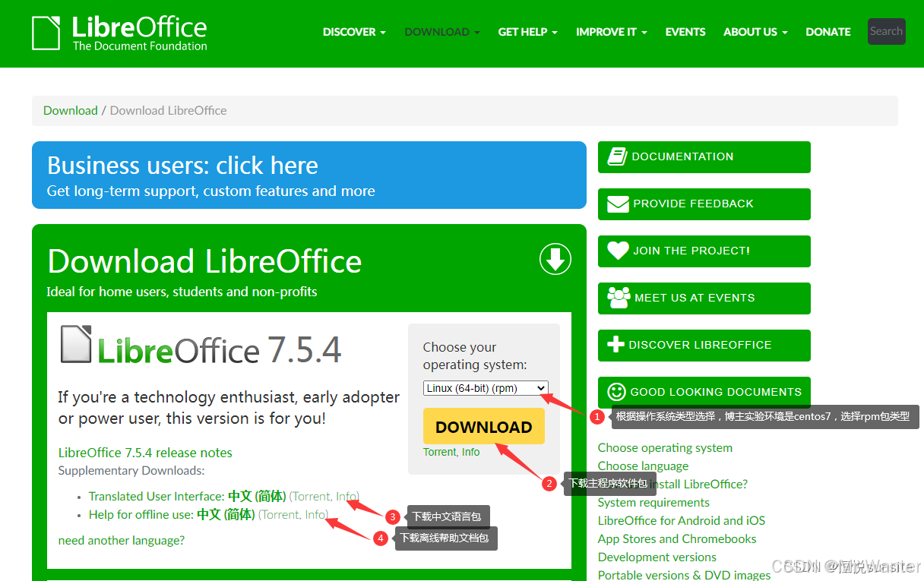
Task: Click the Download breadcrumb link
Action: pos(71,110)
